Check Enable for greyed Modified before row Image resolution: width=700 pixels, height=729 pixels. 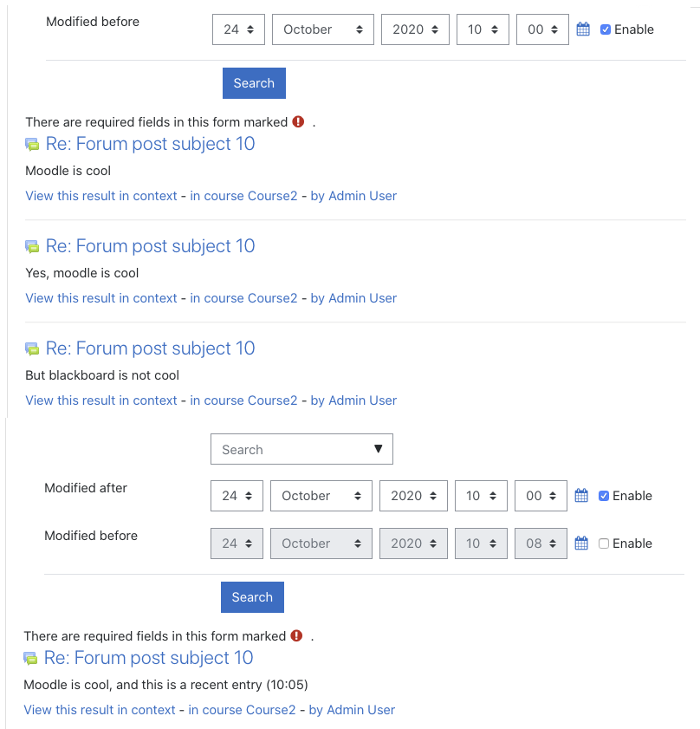point(603,543)
